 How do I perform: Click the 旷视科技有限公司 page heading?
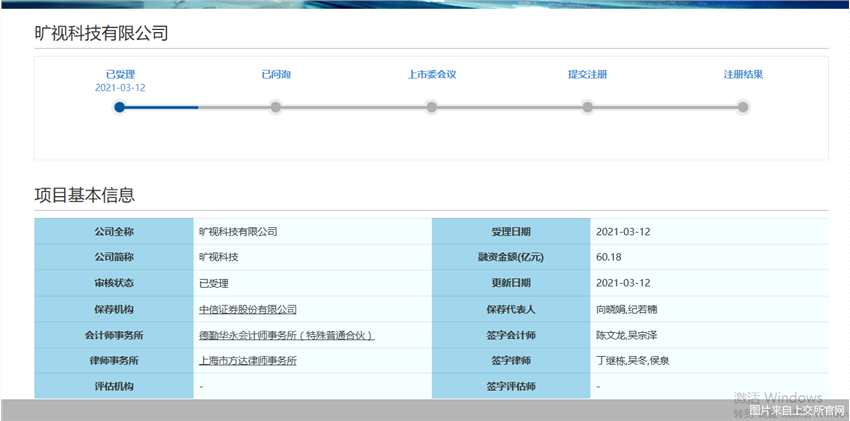[x=101, y=33]
